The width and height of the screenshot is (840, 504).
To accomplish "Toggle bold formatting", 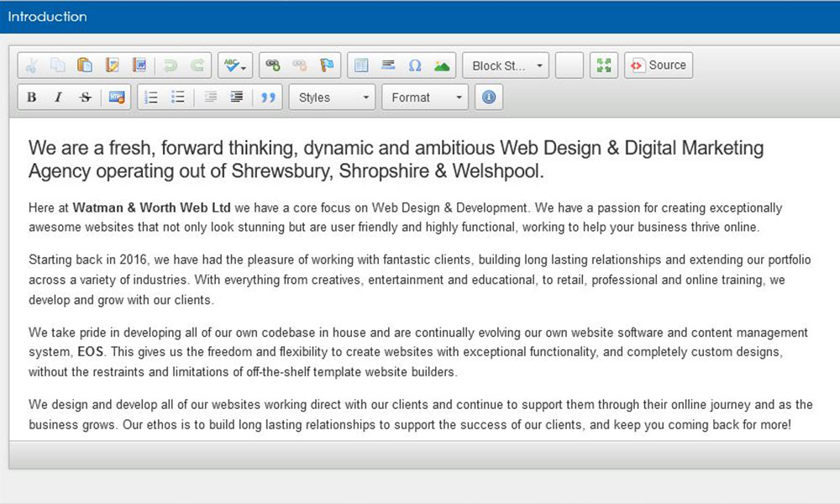I will point(32,97).
